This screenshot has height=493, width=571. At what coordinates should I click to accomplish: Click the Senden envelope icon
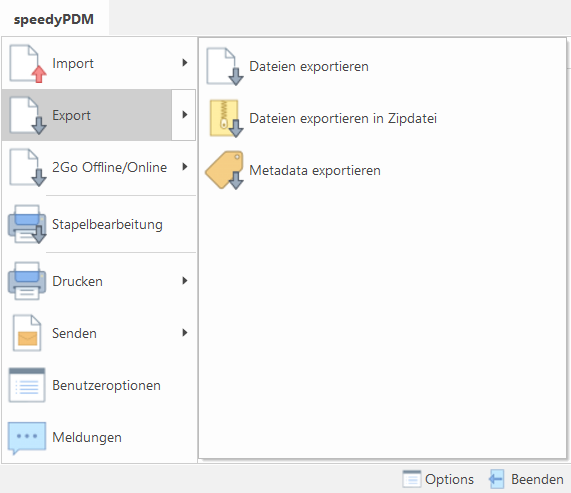click(x=27, y=333)
